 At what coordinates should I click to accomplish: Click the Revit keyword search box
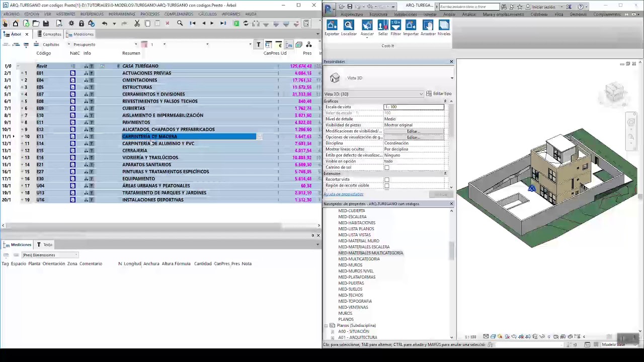tap(469, 7)
